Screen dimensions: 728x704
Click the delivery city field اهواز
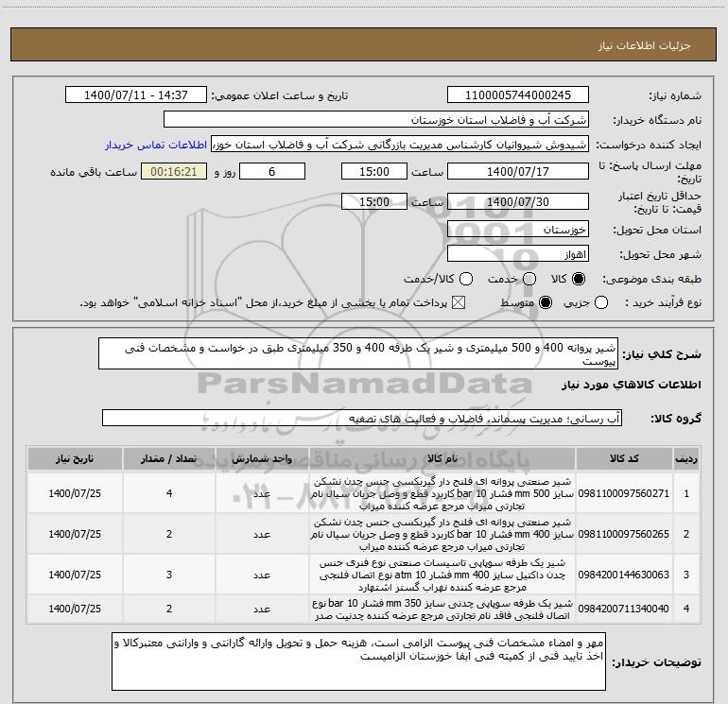click(518, 254)
